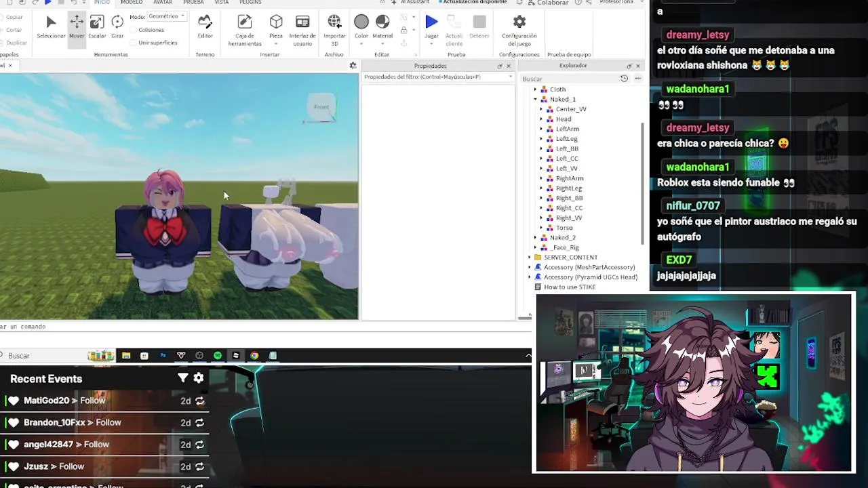Open the Color dropdown arrow

(x=361, y=44)
